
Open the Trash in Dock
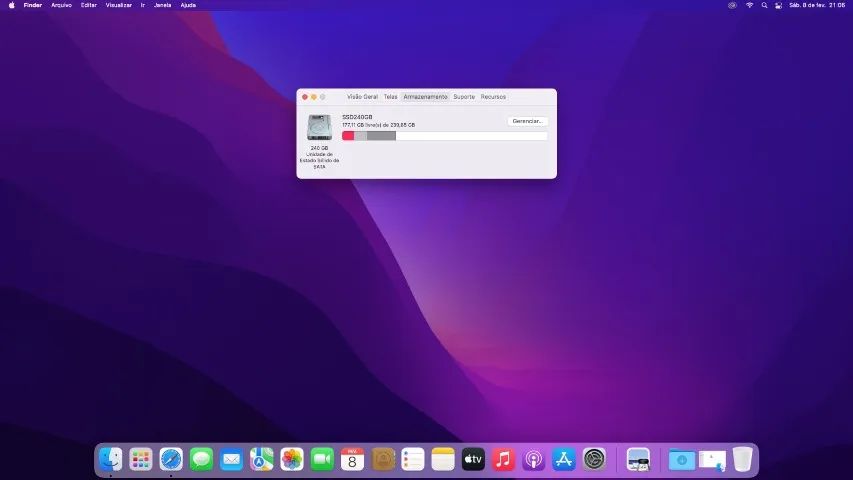pyautogui.click(x=743, y=459)
